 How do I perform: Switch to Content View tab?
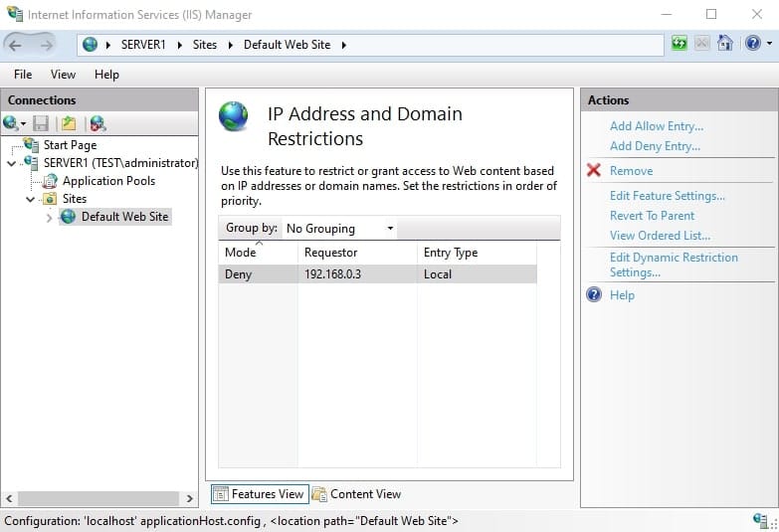click(357, 494)
